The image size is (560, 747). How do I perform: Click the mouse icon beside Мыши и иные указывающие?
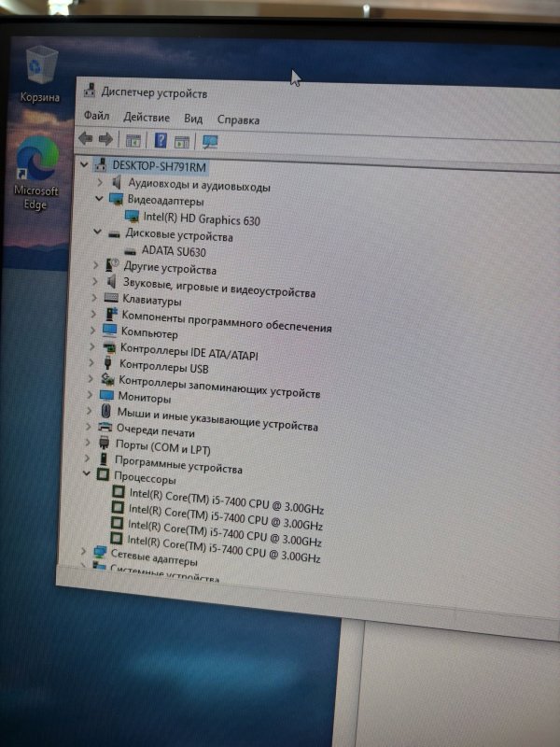[x=105, y=411]
